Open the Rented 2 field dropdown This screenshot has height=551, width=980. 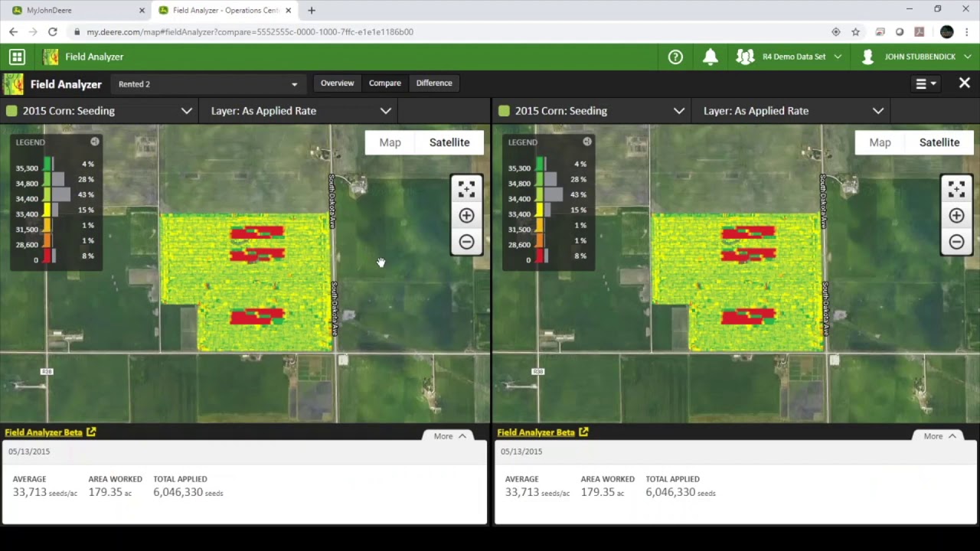[207, 84]
